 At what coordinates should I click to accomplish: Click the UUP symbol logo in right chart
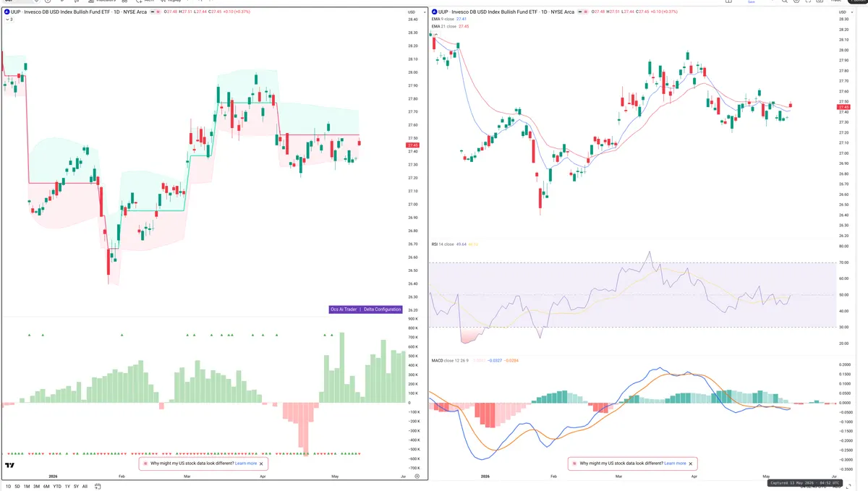click(435, 12)
